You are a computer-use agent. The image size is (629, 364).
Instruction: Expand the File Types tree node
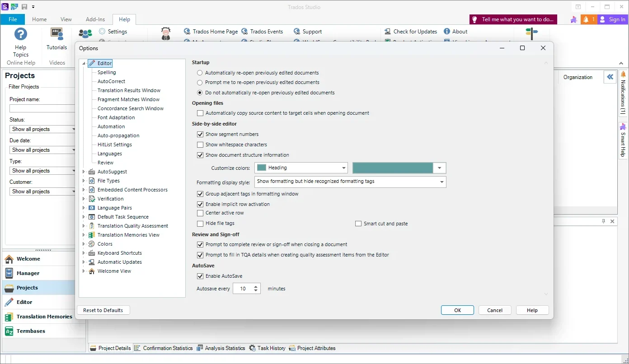pyautogui.click(x=84, y=181)
